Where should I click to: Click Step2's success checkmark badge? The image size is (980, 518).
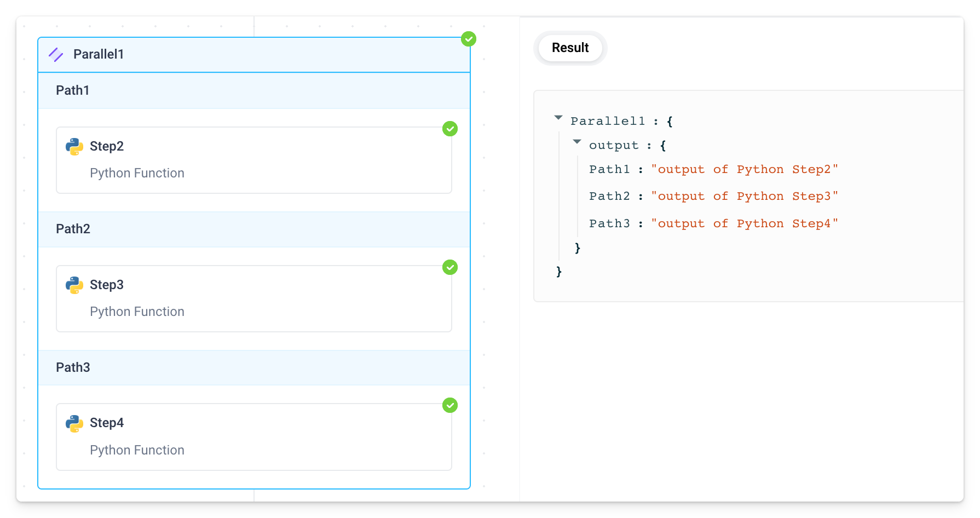click(449, 129)
